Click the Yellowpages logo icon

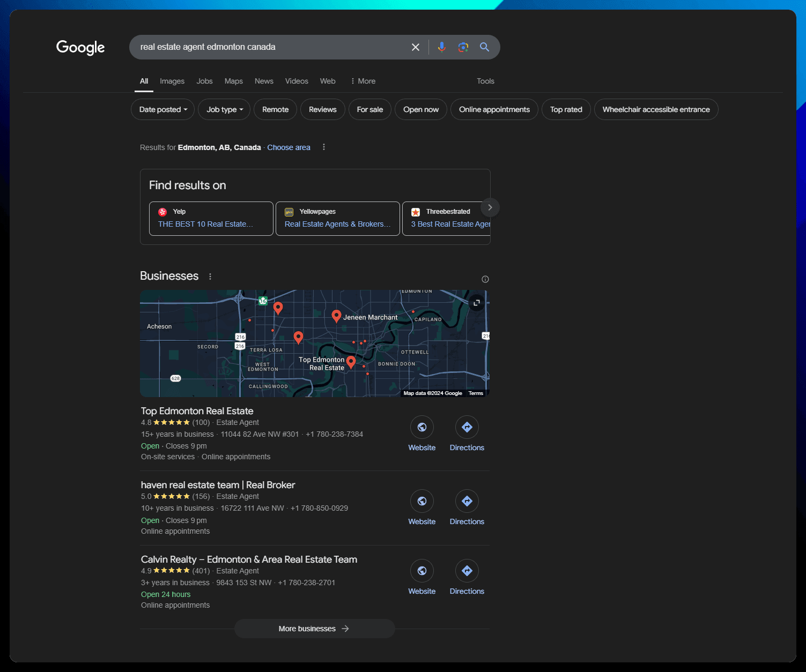coord(289,212)
